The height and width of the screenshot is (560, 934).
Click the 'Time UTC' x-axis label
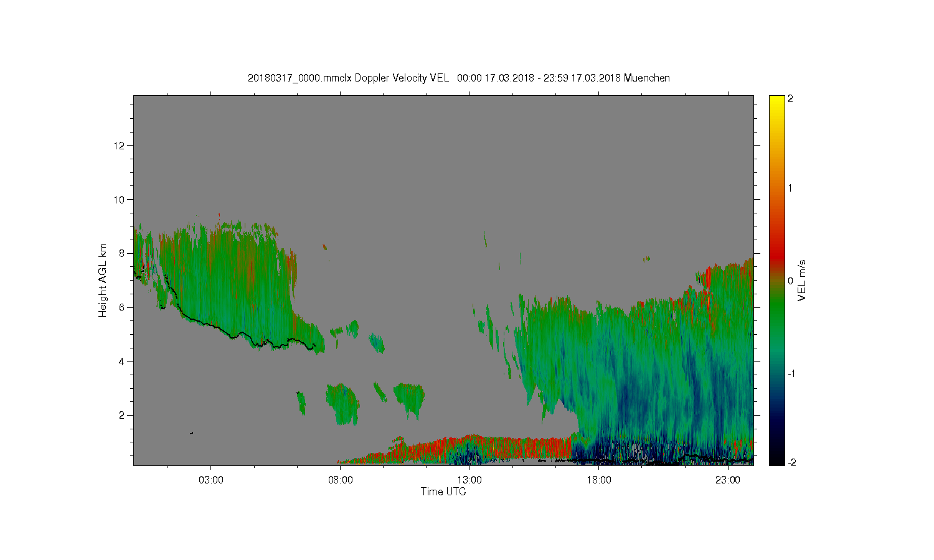pos(443,492)
